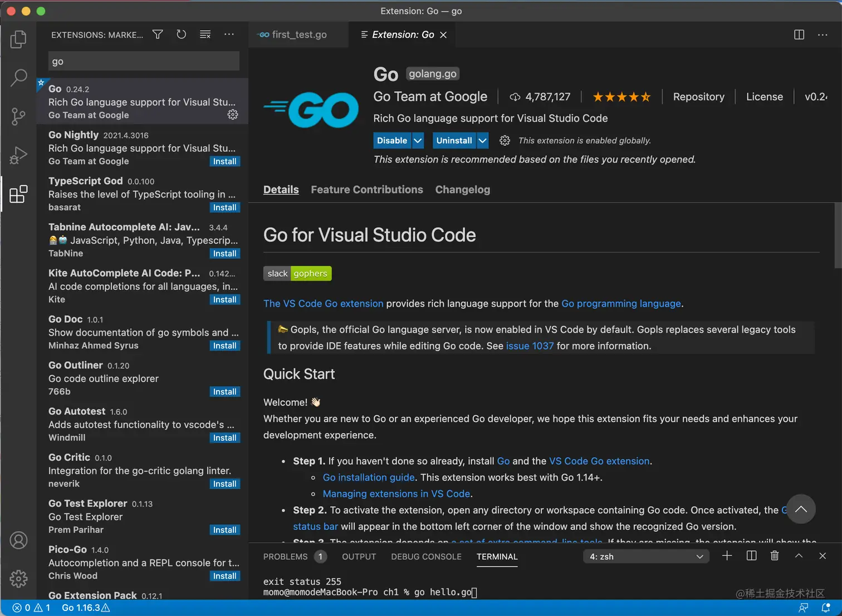Open the Details tab

coord(281,190)
